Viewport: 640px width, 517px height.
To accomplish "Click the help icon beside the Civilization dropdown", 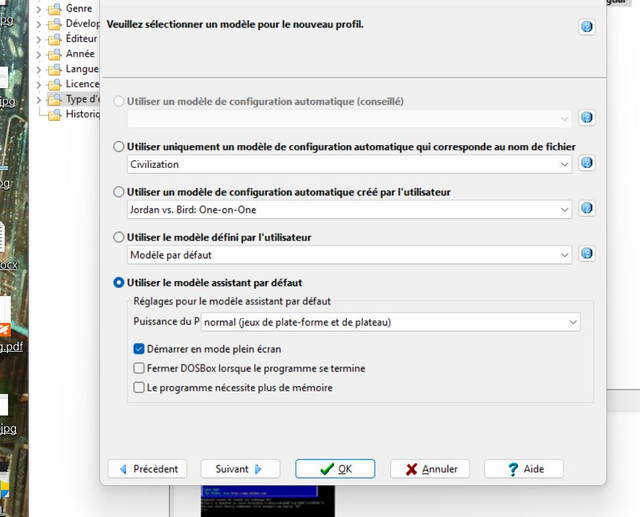I will coord(587,163).
